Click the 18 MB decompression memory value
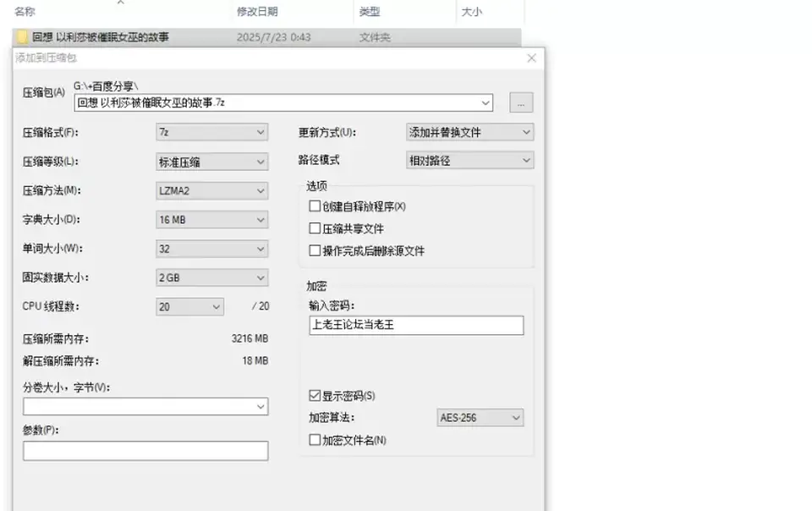 tap(255, 361)
